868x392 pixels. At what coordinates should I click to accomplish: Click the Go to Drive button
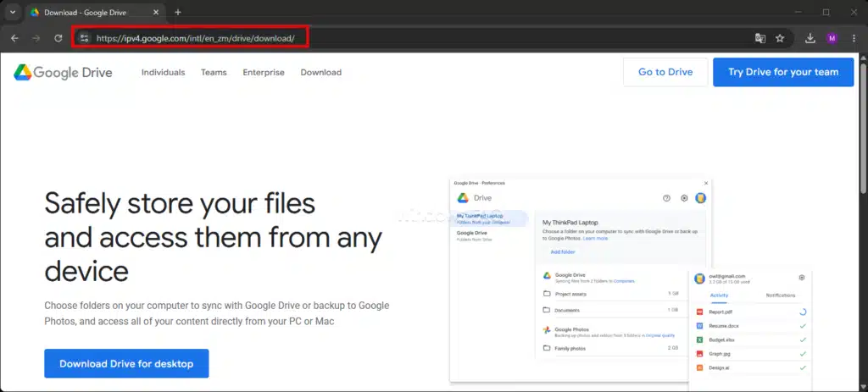pos(665,72)
